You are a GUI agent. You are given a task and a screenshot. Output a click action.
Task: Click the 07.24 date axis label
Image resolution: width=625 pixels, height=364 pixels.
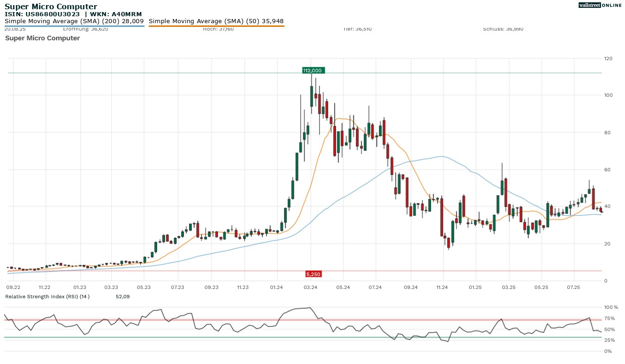point(375,287)
